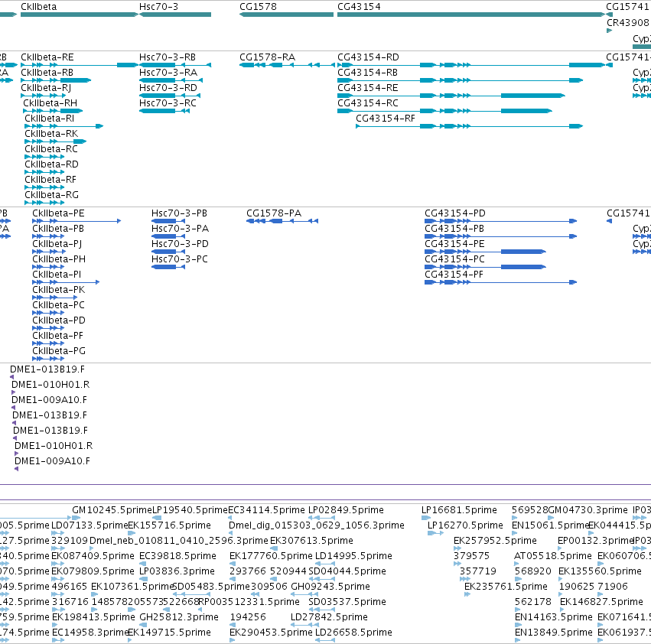Click protein label Hsc70-3-PA
The height and width of the screenshot is (644, 651).
181,229
